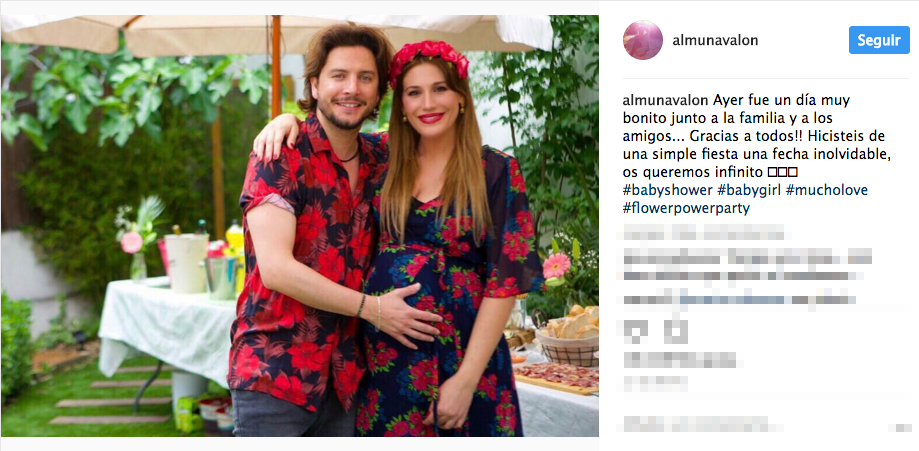Click the pixelated heart like icon
Image resolution: width=919 pixels, height=451 pixels.
(x=636, y=333)
